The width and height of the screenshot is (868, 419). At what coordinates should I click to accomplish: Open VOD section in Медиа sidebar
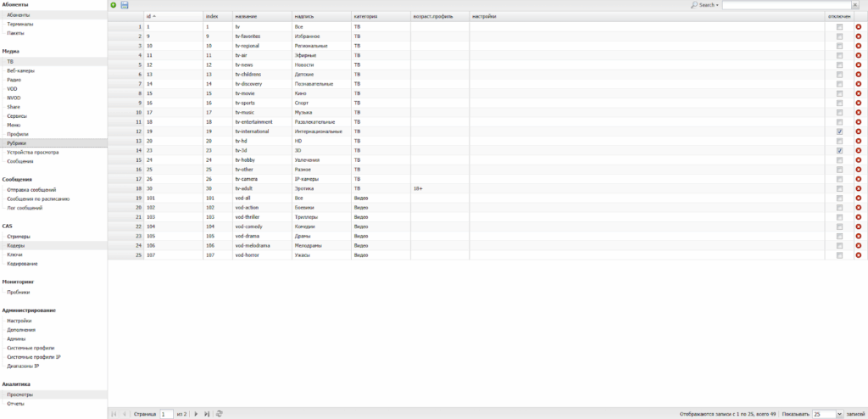[x=12, y=88]
